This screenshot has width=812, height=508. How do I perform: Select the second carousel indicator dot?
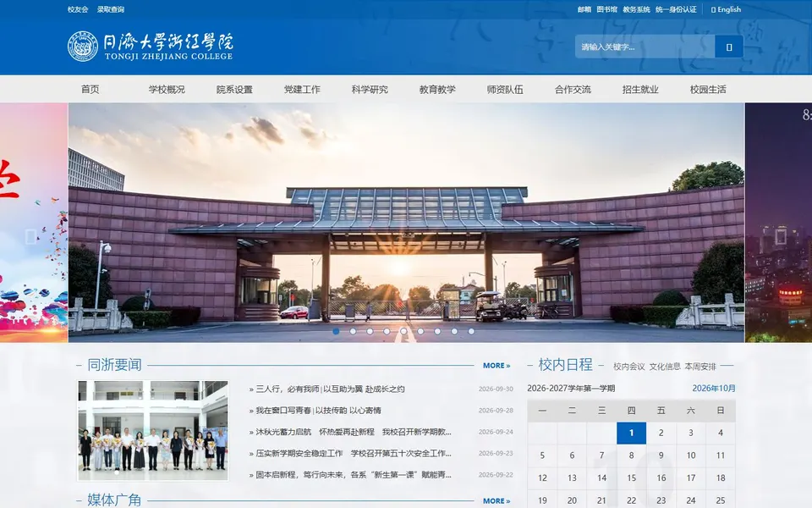pyautogui.click(x=353, y=331)
